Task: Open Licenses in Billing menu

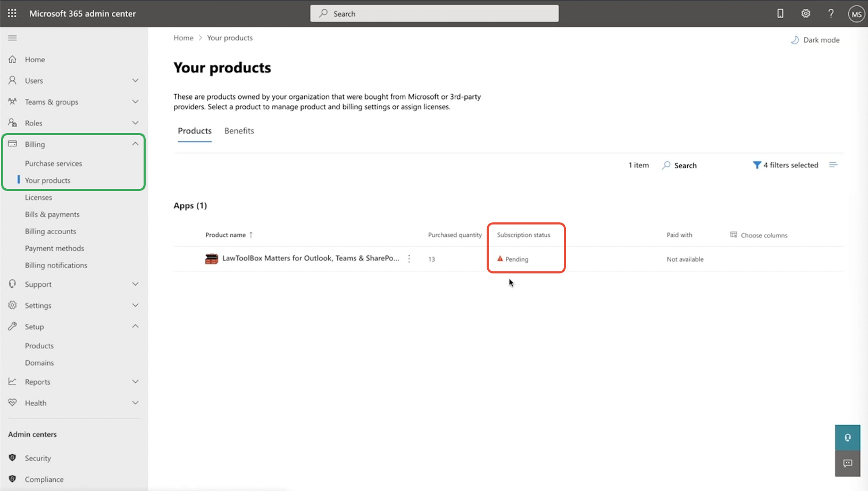Action: click(38, 197)
